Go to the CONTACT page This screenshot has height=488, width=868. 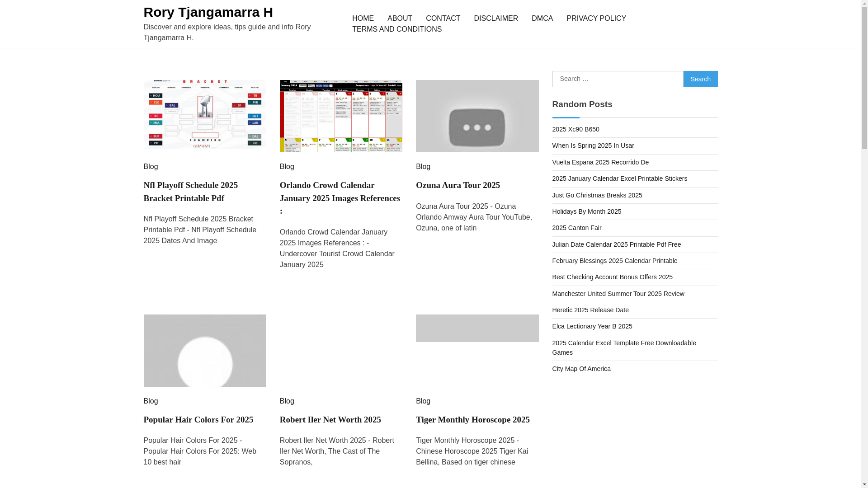(443, 19)
